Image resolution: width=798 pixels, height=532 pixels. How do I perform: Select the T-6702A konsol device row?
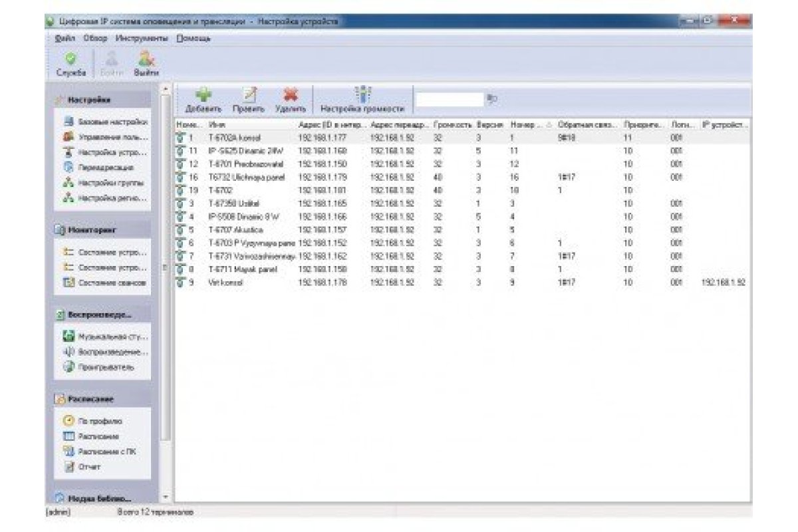point(462,138)
